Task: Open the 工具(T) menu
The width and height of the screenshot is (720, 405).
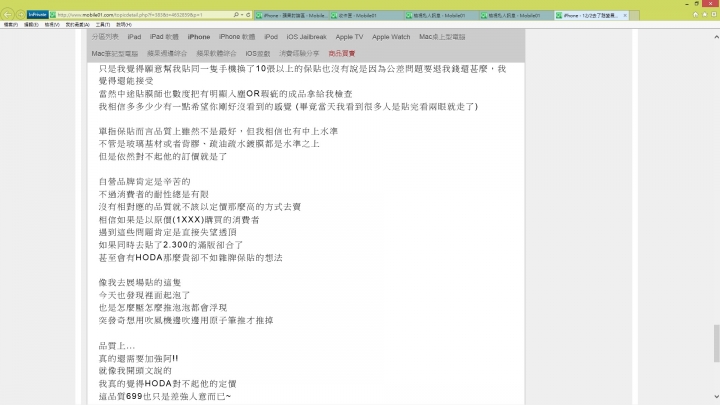Action: (102, 24)
